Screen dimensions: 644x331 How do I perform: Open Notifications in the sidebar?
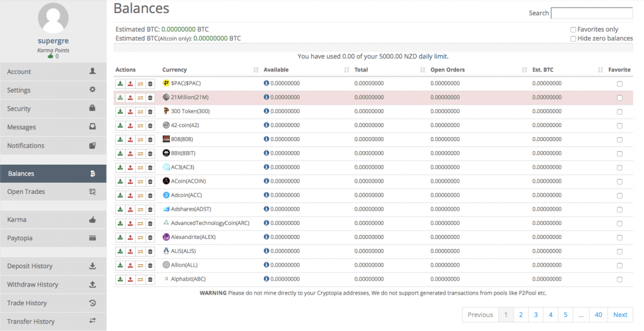pyautogui.click(x=53, y=145)
